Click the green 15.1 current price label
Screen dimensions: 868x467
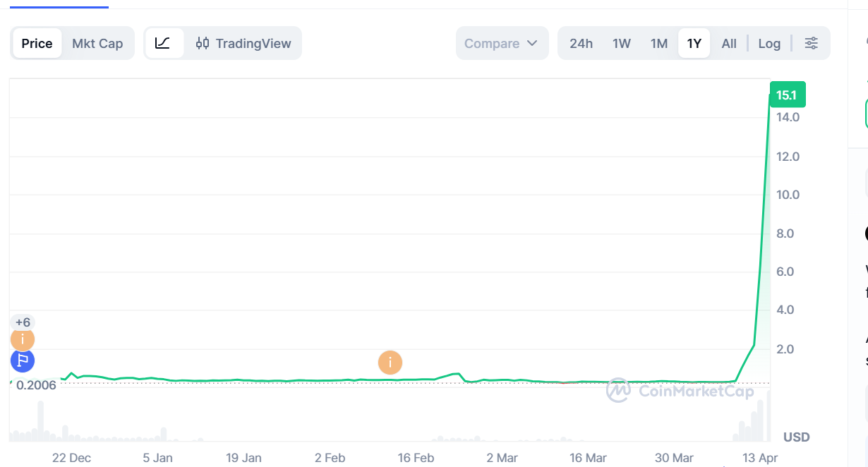[x=786, y=95]
